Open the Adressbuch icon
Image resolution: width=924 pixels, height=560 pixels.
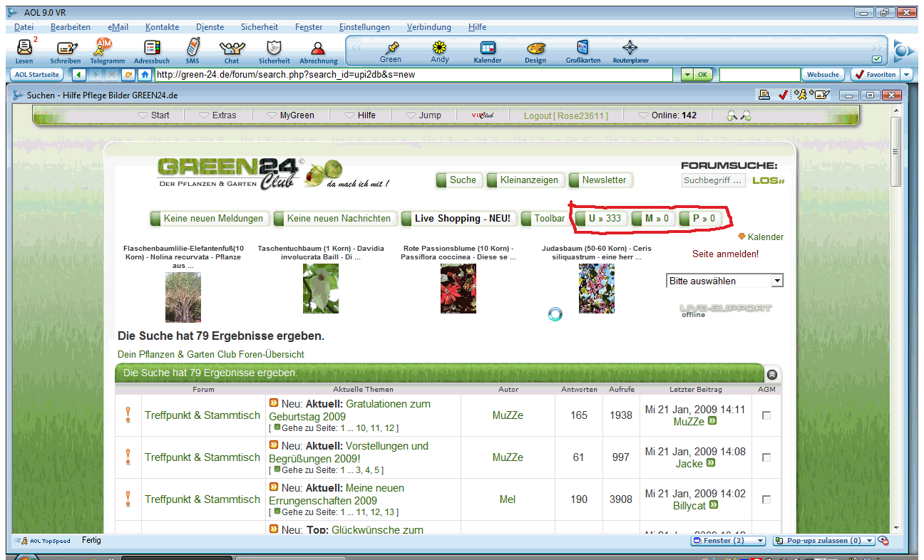click(151, 48)
